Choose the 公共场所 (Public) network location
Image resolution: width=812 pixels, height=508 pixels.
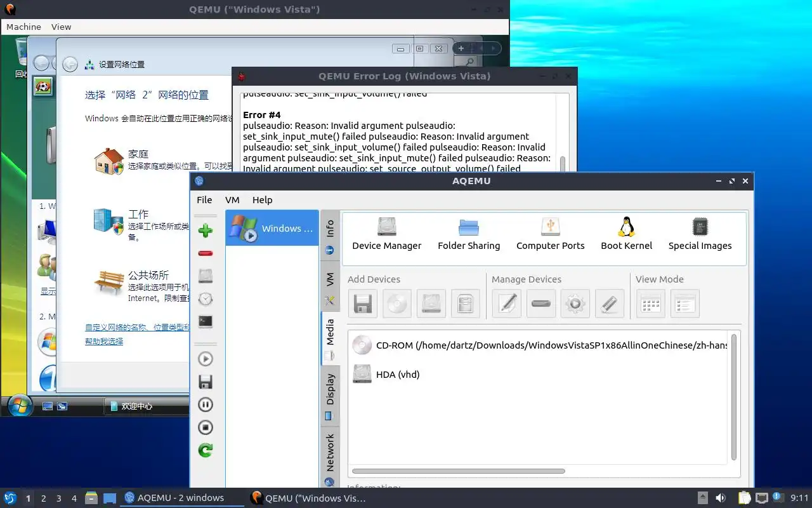[x=141, y=286]
